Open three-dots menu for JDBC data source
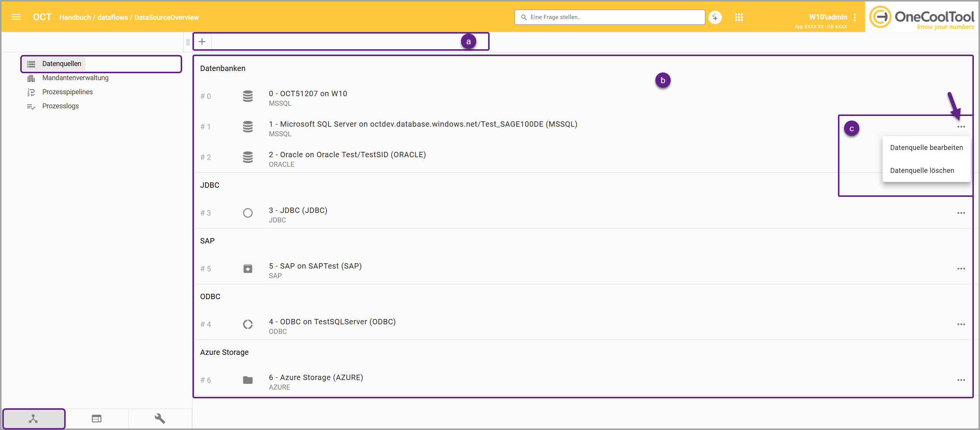Screen dimensions: 980x430 coord(961,213)
